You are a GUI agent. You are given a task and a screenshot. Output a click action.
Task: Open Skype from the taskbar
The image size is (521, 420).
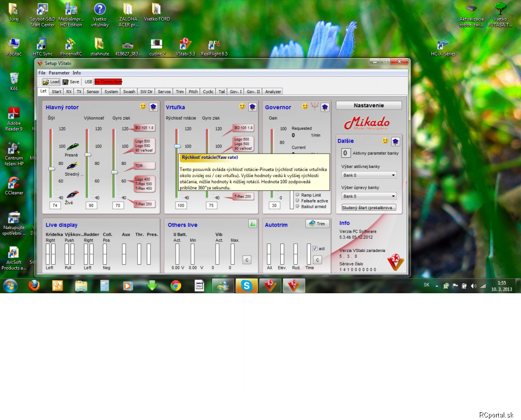[247, 285]
